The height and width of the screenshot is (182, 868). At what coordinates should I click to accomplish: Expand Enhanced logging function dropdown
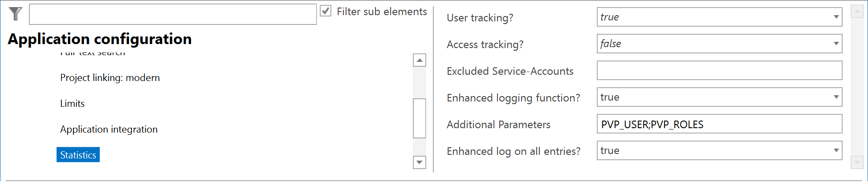(836, 97)
